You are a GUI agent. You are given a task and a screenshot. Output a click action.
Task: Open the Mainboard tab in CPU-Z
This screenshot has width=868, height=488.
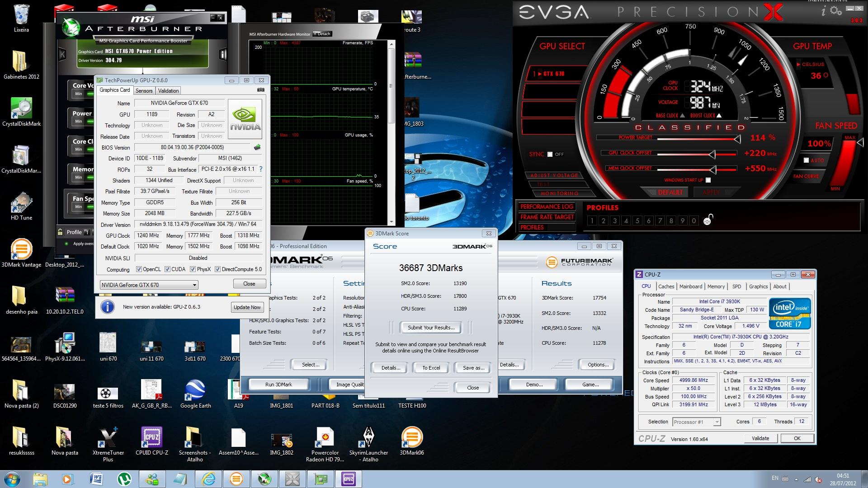tap(690, 286)
